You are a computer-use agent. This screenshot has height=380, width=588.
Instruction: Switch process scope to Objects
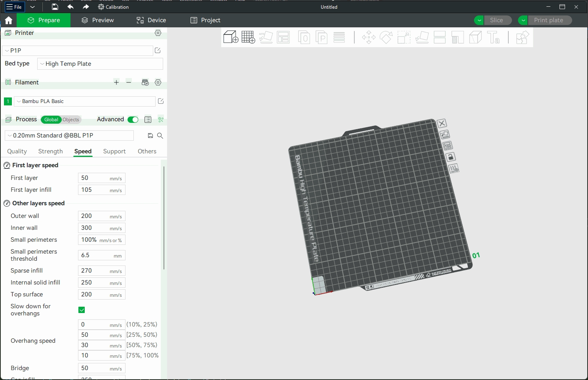point(71,120)
